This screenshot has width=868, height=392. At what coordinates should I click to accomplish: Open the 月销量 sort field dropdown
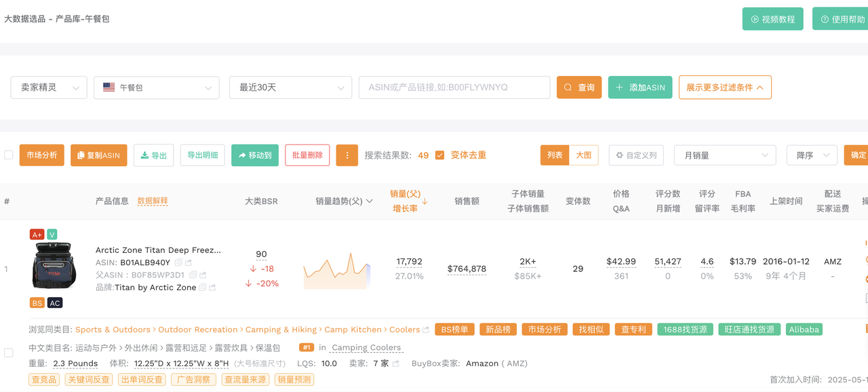pos(725,155)
